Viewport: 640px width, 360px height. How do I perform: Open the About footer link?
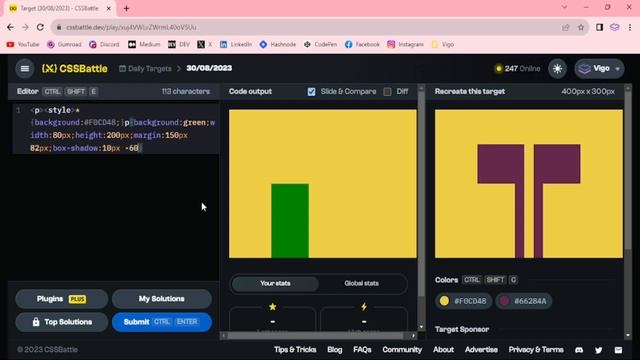[443, 350]
